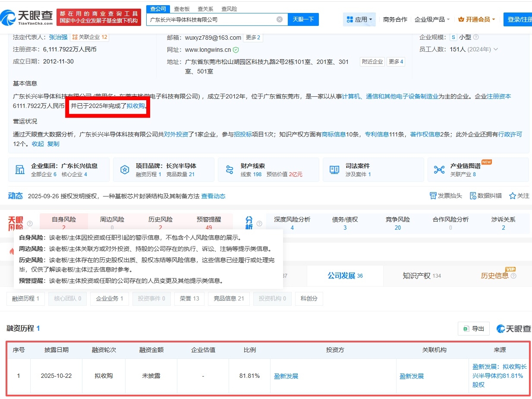Open the 专利信息 link
The height and width of the screenshot is (399, 532).
click(x=377, y=134)
